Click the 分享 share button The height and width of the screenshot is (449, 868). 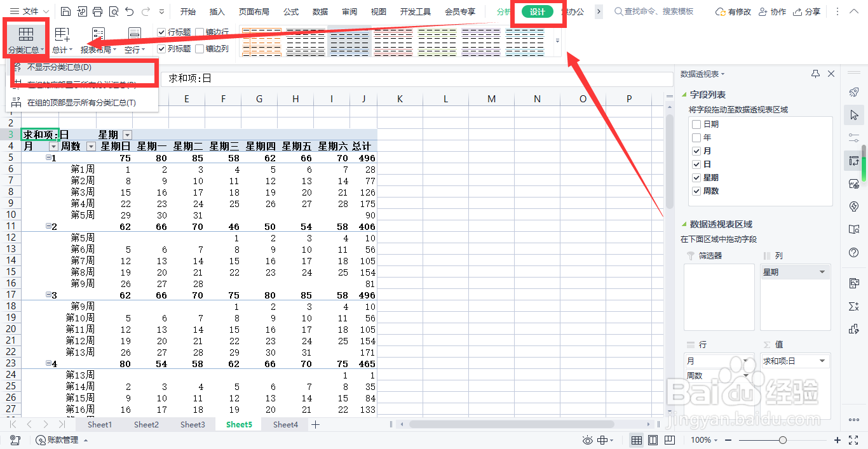coord(808,11)
